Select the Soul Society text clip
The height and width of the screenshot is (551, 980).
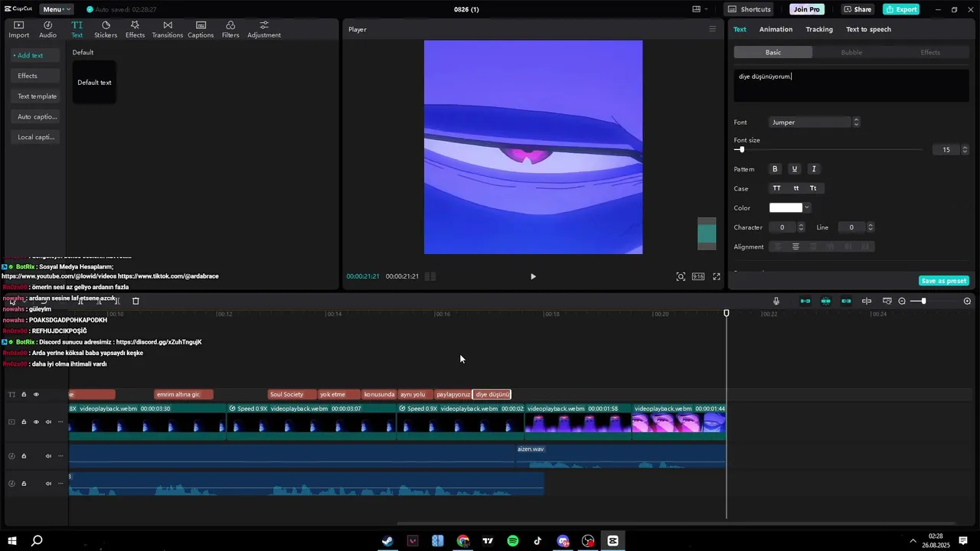click(292, 395)
